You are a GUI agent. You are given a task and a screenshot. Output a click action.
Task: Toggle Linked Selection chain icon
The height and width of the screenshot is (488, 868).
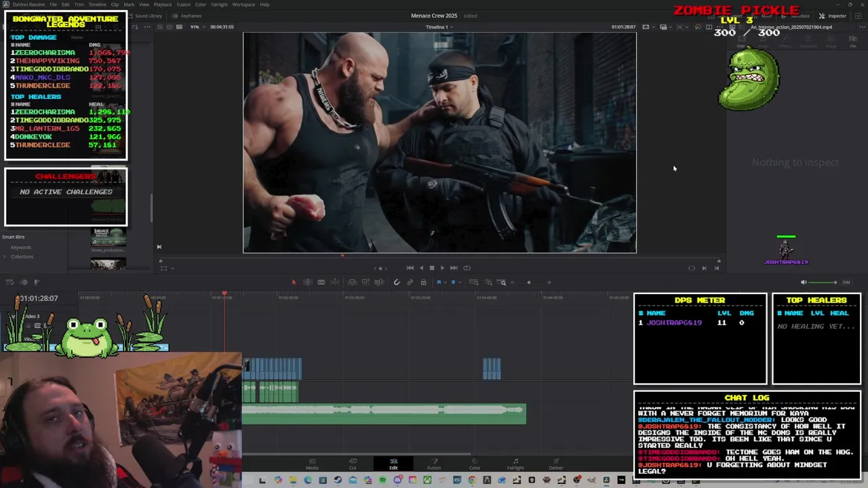410,282
